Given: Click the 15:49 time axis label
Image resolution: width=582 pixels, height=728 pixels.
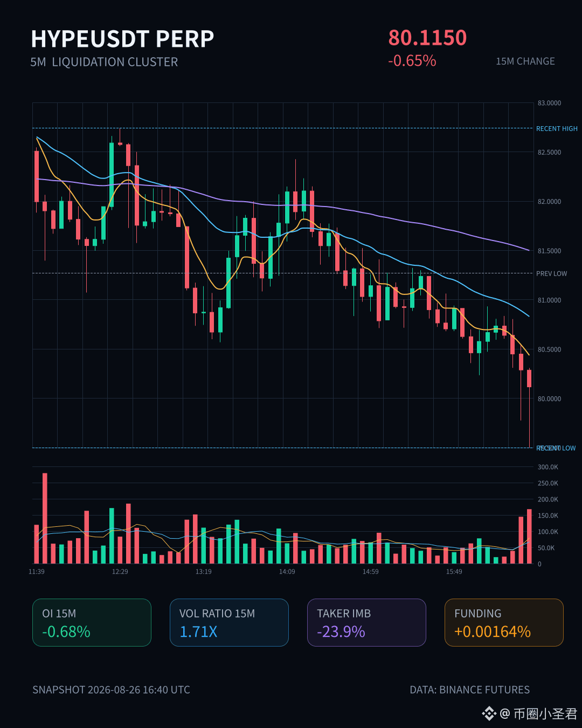Looking at the screenshot, I should tap(454, 572).
